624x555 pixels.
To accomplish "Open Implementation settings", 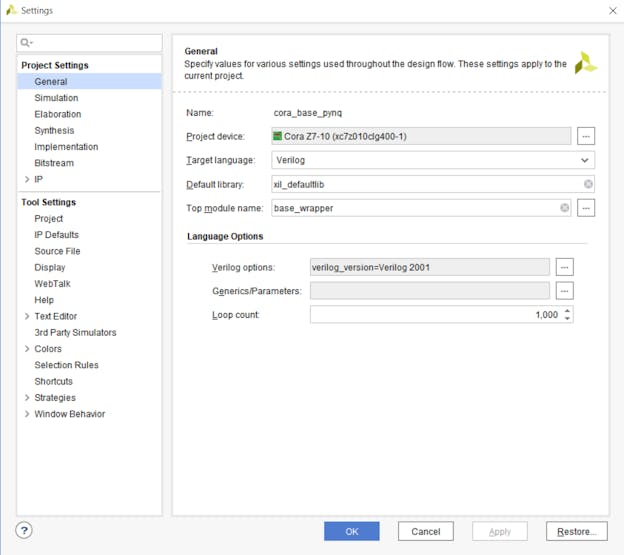I will [x=66, y=147].
